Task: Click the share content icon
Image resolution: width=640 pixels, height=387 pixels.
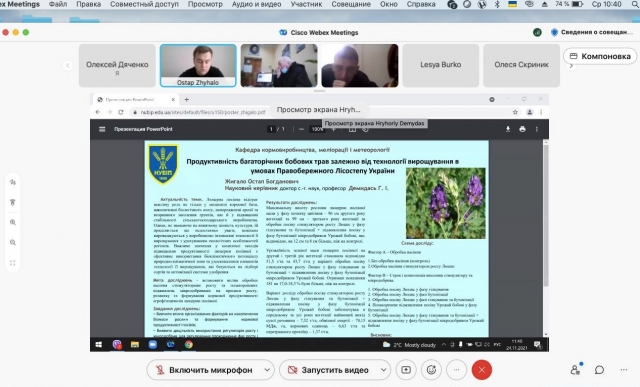Action: pyautogui.click(x=406, y=370)
